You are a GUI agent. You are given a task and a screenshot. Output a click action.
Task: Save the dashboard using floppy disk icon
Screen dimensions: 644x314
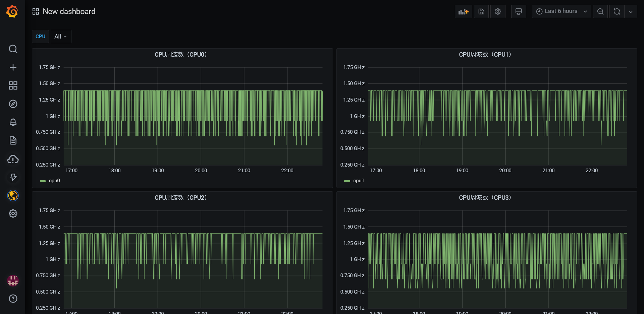point(481,12)
